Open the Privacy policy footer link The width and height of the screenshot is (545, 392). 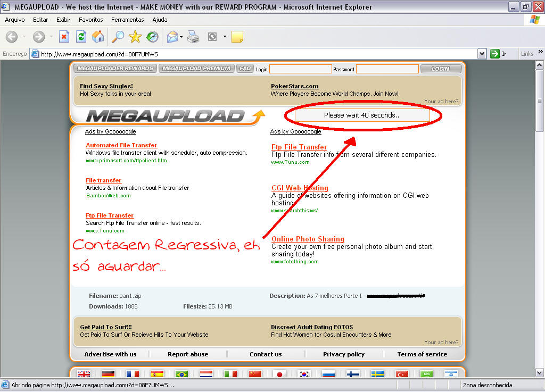click(344, 354)
